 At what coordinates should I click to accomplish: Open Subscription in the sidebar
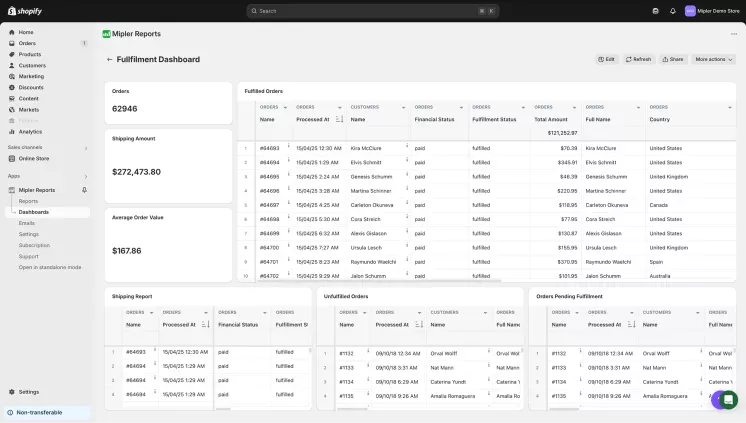(34, 246)
